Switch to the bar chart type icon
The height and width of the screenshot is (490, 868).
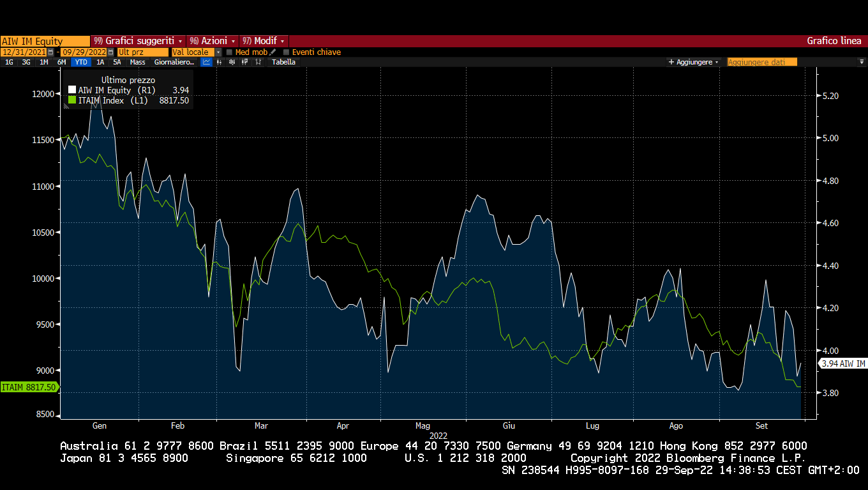pyautogui.click(x=220, y=62)
